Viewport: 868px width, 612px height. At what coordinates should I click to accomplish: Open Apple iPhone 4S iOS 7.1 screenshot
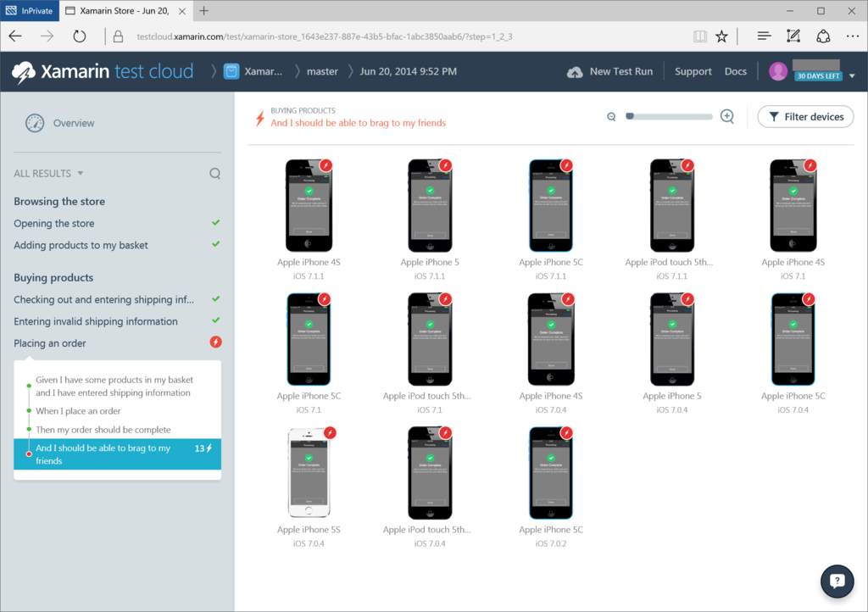[x=793, y=206]
